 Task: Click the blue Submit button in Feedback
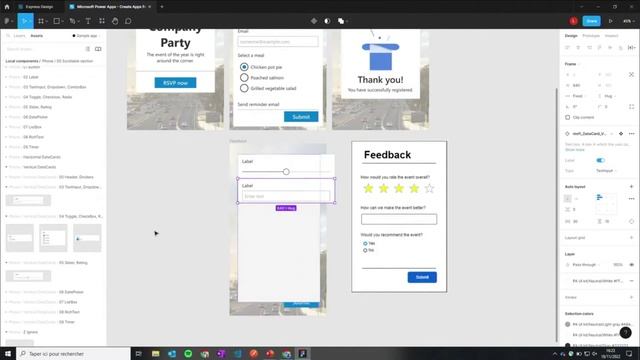click(422, 277)
